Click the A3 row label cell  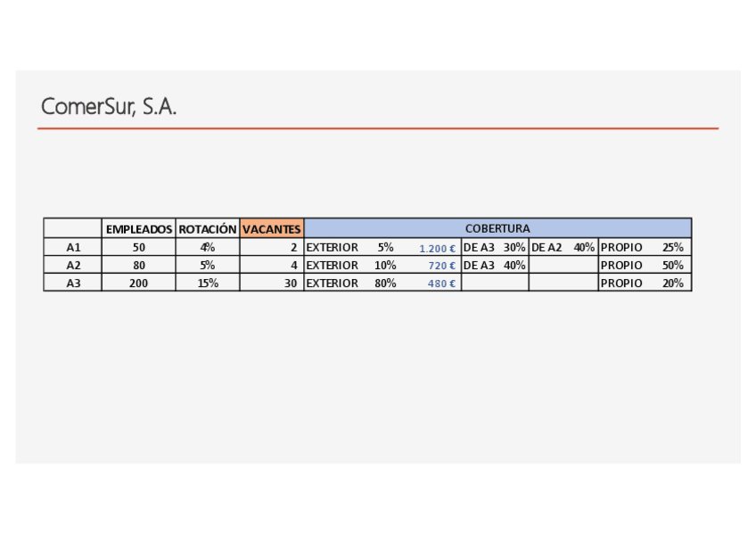[73, 283]
